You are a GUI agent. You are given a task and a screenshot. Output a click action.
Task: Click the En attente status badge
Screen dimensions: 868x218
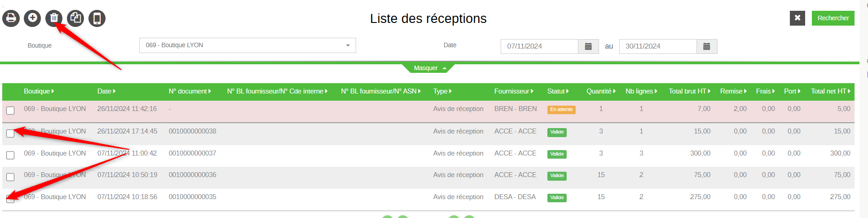[x=561, y=110]
